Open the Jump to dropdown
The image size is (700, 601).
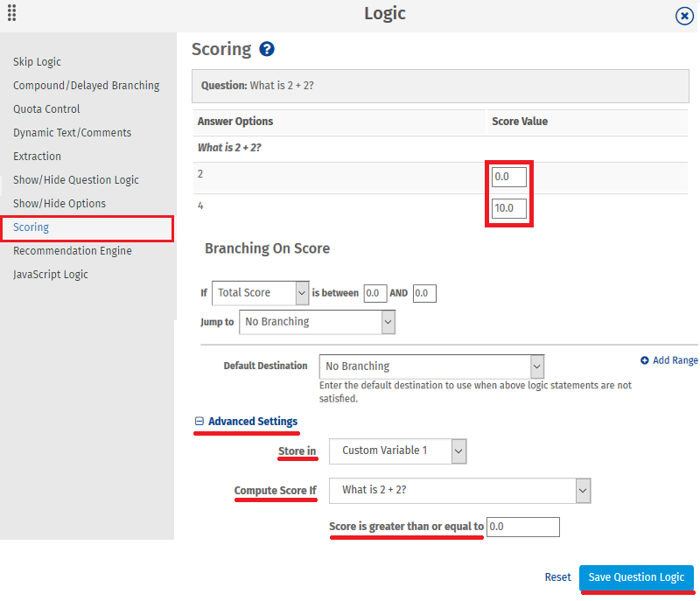[317, 322]
